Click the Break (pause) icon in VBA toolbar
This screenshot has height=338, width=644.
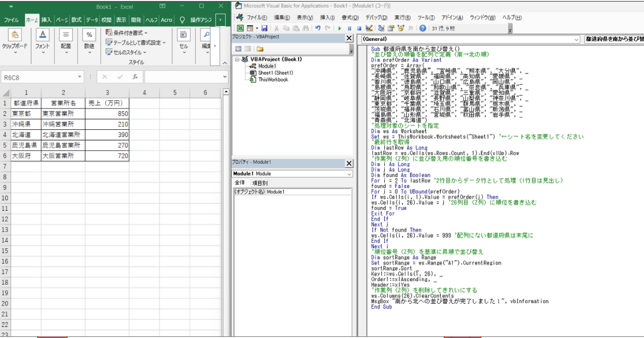(x=349, y=28)
